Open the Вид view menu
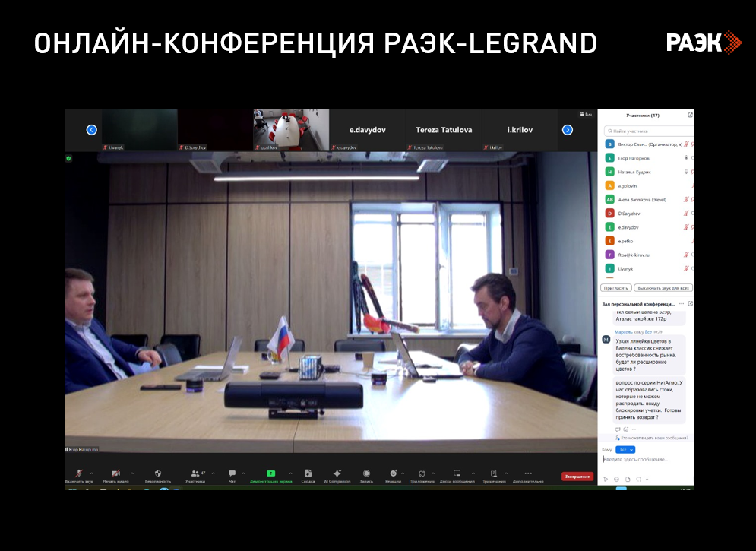Screen dimensions: 756x551 point(587,114)
